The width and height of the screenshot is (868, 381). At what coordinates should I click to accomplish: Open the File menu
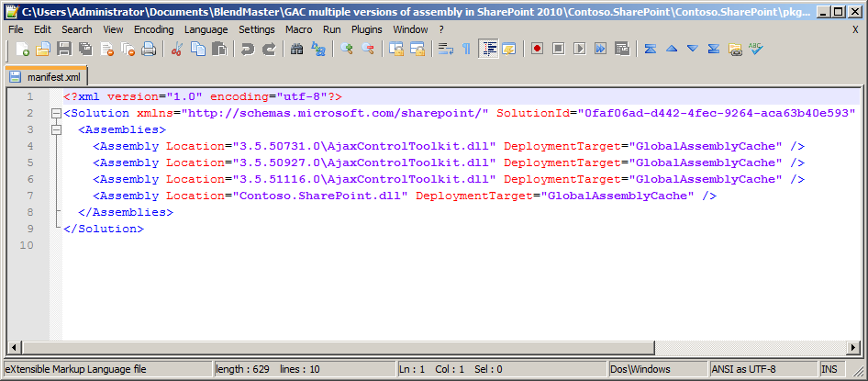pos(16,29)
